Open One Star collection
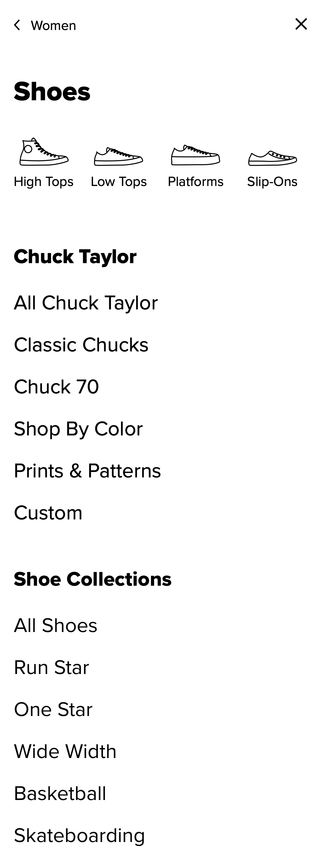 click(x=53, y=709)
